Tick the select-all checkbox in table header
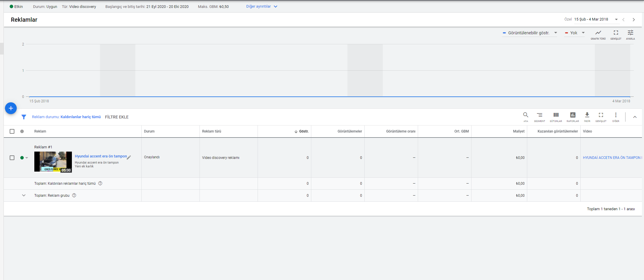This screenshot has width=644, height=280. [12, 131]
